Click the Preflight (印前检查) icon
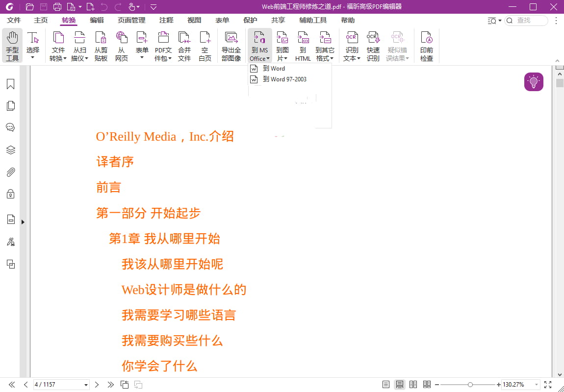564x392 pixels. pyautogui.click(x=427, y=46)
